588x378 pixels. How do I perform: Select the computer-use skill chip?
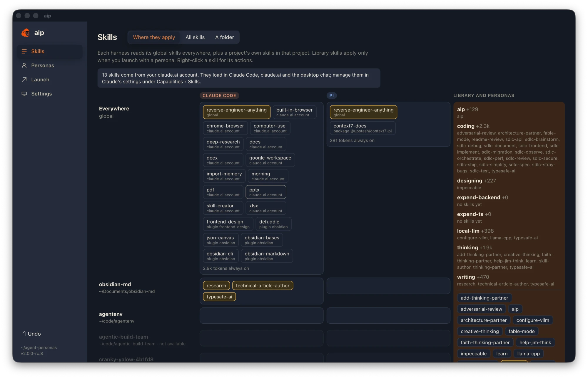pos(270,128)
